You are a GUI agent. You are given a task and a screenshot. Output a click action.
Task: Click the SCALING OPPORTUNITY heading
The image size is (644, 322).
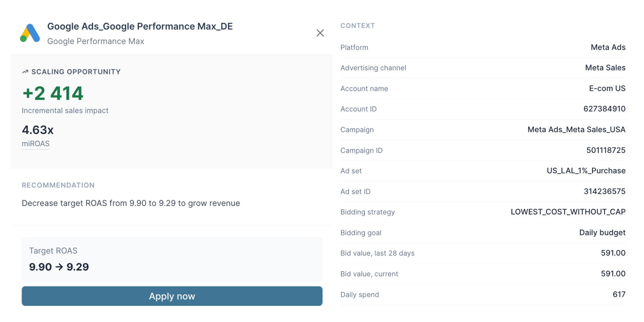(x=76, y=72)
